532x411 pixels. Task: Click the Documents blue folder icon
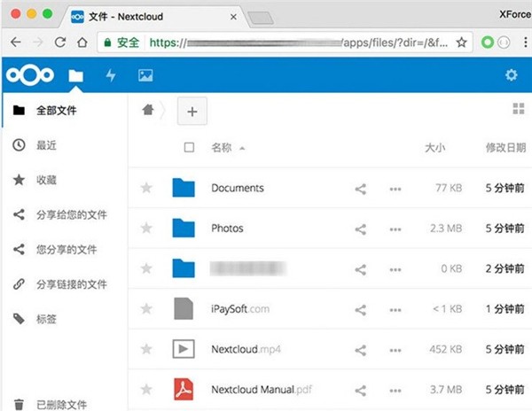[x=184, y=188]
